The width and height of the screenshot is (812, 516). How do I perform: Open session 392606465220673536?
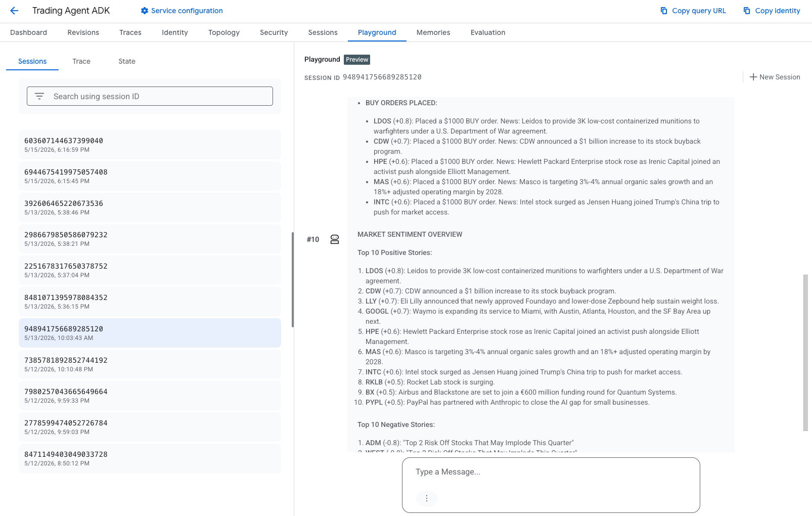[x=150, y=207]
